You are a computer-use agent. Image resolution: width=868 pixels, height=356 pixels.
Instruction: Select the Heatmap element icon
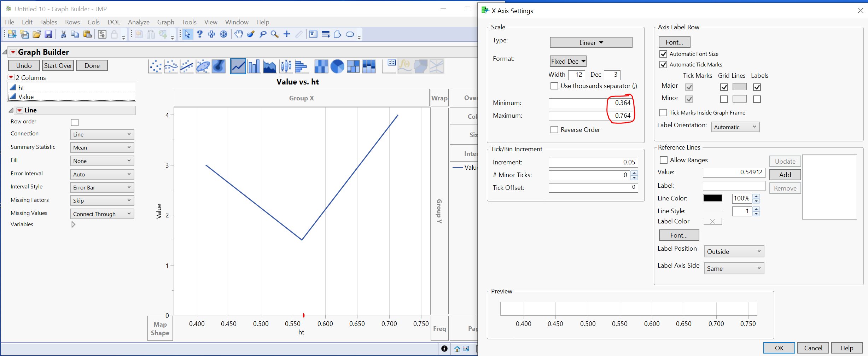point(321,66)
